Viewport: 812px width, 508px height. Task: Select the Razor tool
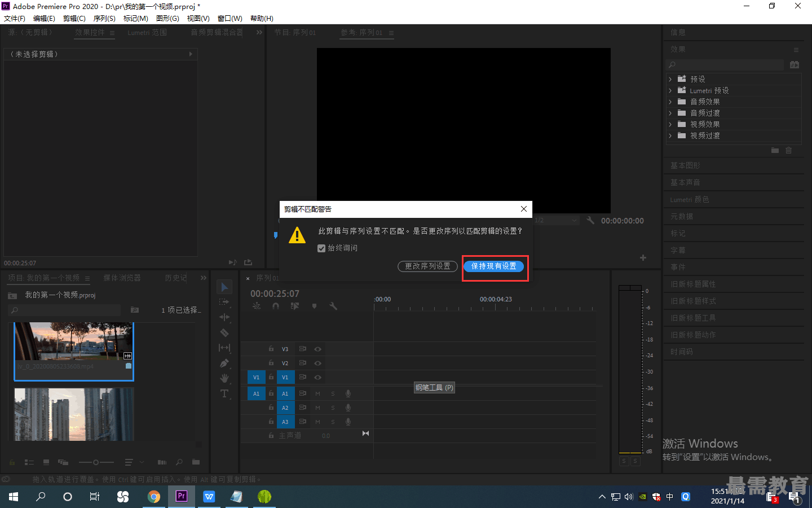click(224, 332)
